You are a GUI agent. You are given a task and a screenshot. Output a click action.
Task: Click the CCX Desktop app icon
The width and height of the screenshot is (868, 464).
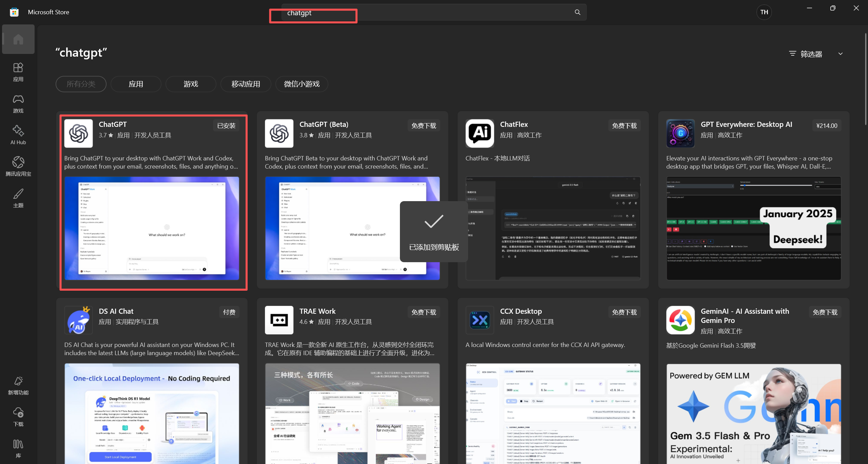pos(480,320)
